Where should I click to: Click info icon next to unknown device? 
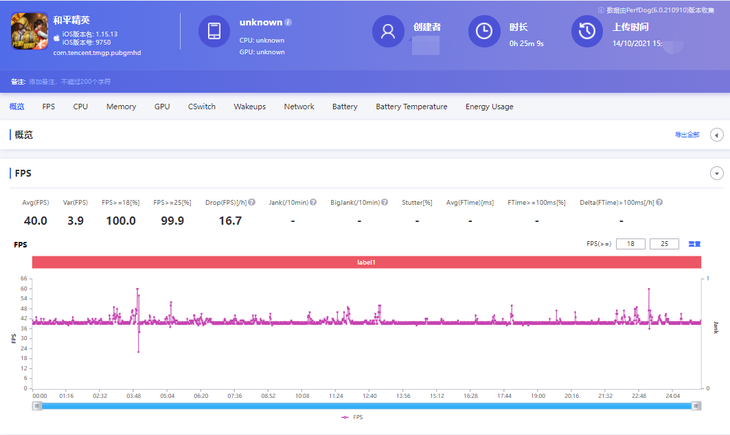289,22
